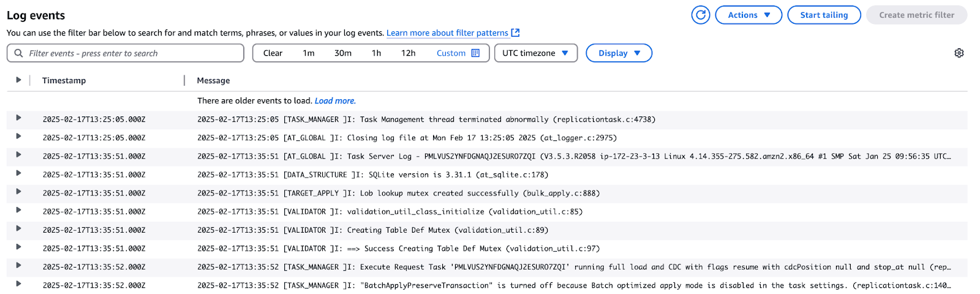
Task: Select the 30m time range
Action: [x=343, y=53]
